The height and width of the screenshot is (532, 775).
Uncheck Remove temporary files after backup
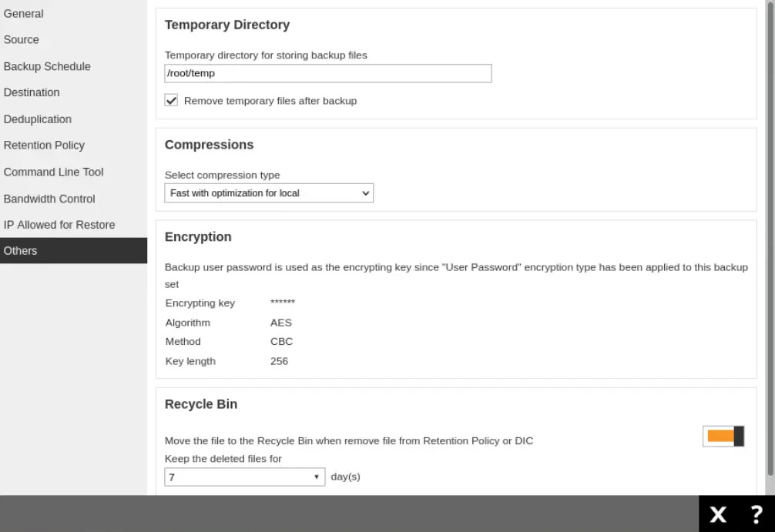(172, 101)
